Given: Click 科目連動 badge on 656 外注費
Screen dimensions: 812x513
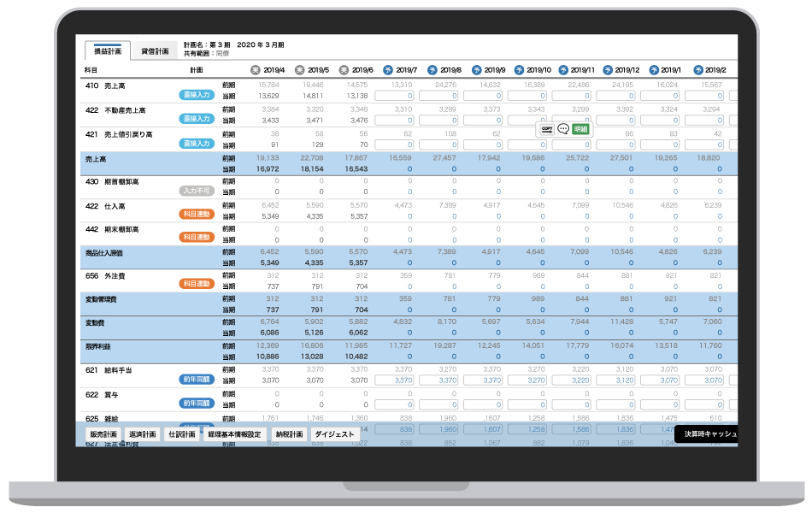Looking at the screenshot, I should 197,284.
